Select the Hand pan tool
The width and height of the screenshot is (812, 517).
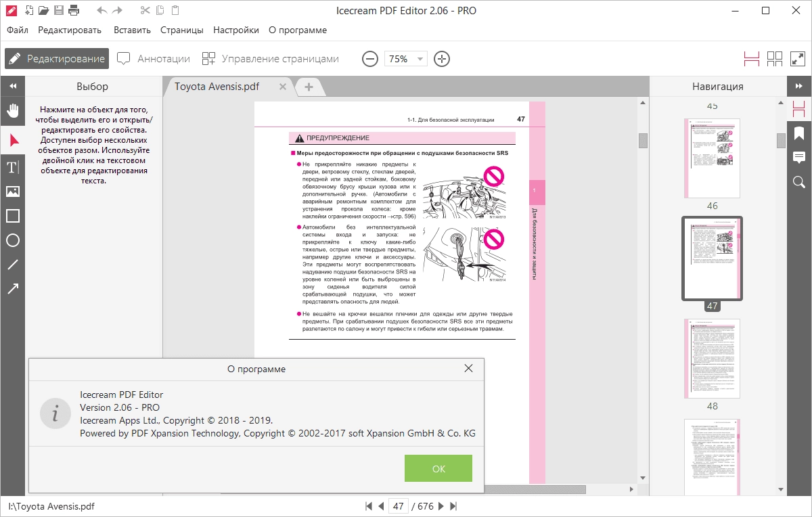point(13,110)
